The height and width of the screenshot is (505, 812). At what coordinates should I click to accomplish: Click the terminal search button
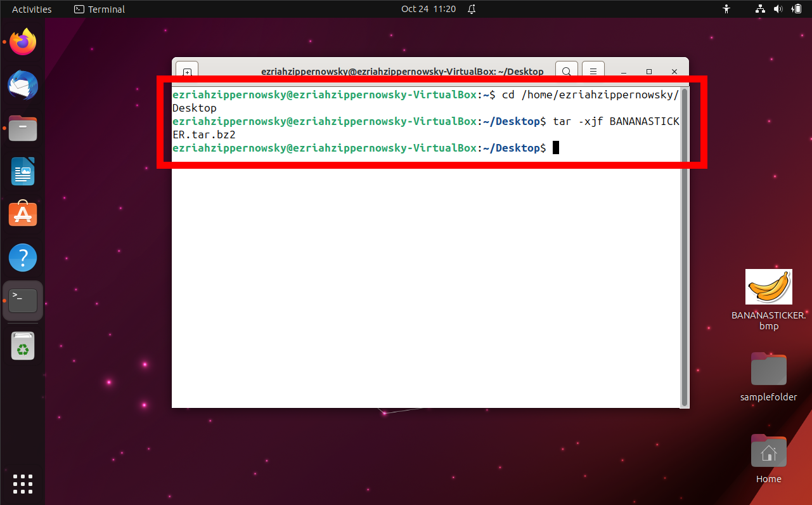click(x=566, y=71)
